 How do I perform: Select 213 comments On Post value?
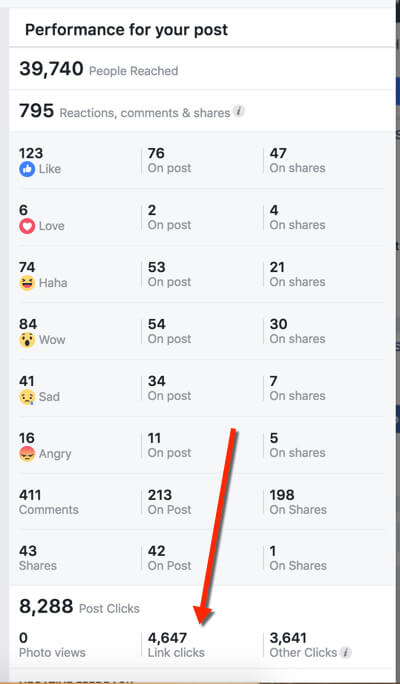tap(160, 495)
